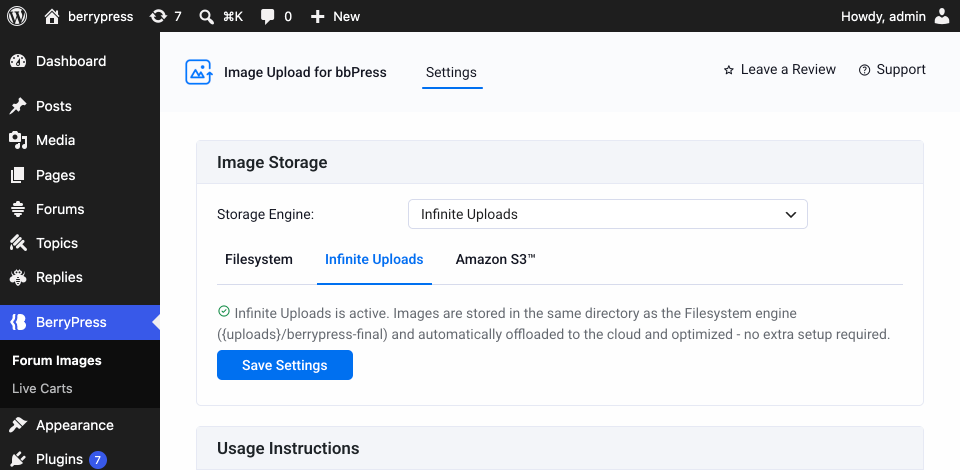Open the Live Carts submenu item

click(42, 389)
